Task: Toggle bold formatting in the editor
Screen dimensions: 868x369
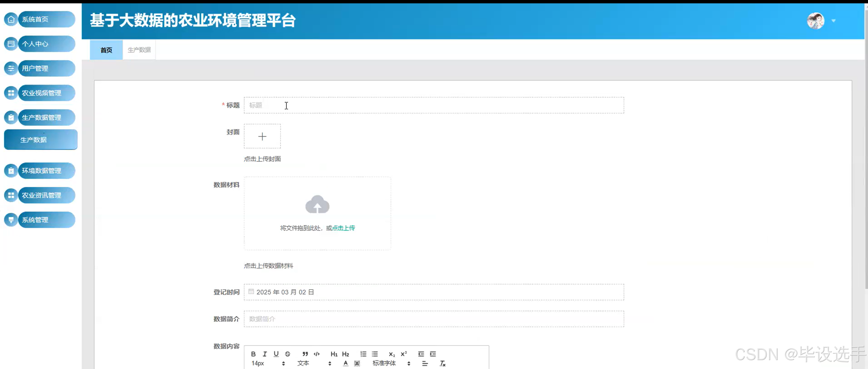Action: [x=253, y=354]
